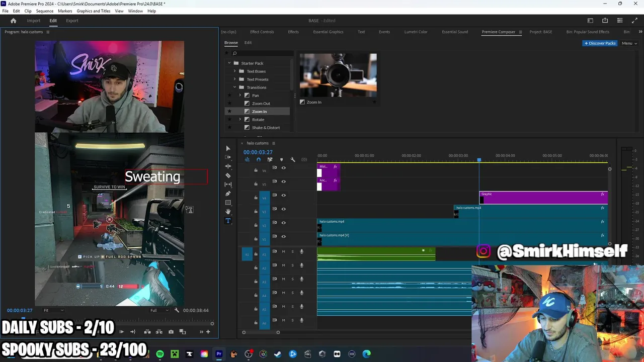Image resolution: width=644 pixels, height=362 pixels.
Task: Click the Extract button in Program Monitor
Action: point(159,332)
